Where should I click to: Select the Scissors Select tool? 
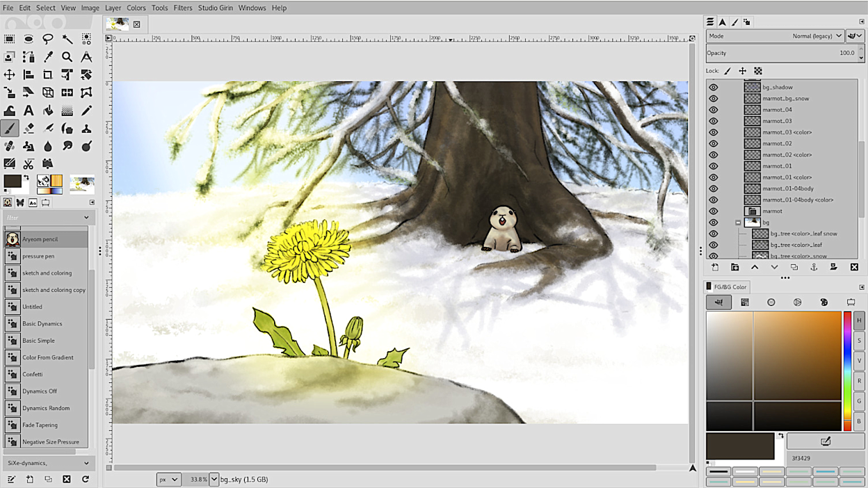click(x=29, y=164)
